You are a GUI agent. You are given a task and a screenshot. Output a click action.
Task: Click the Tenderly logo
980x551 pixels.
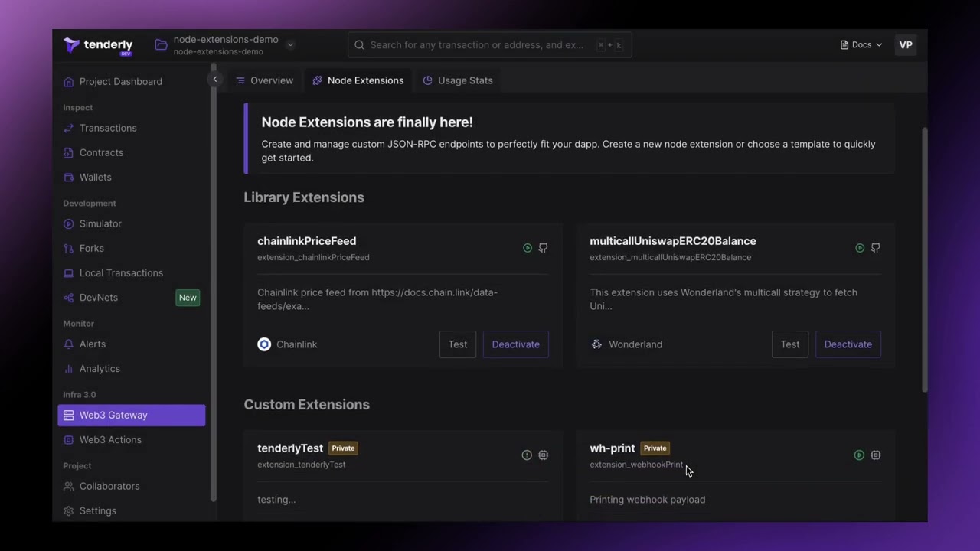[x=98, y=45]
